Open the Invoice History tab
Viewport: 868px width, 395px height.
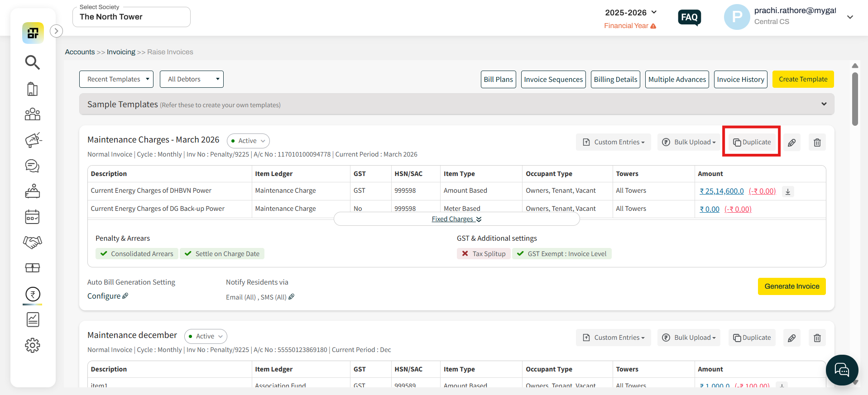[x=740, y=79]
